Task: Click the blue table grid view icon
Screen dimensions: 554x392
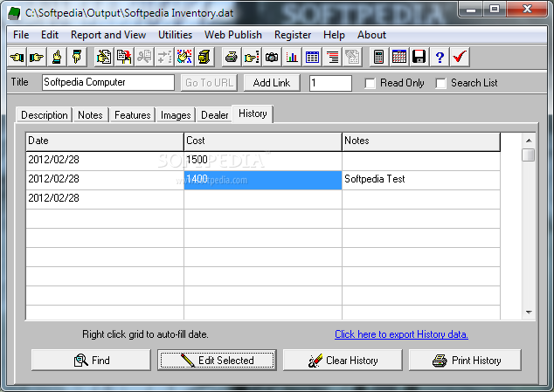Action: [312, 57]
